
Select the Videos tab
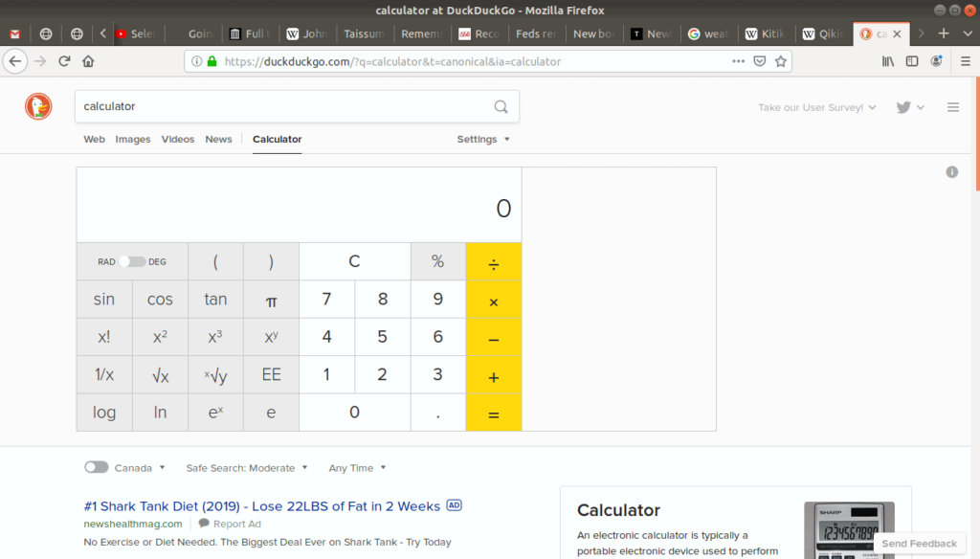tap(177, 140)
